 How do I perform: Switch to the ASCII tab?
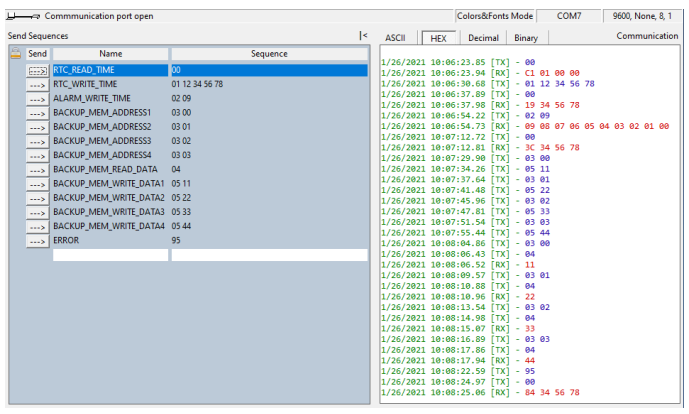(396, 37)
